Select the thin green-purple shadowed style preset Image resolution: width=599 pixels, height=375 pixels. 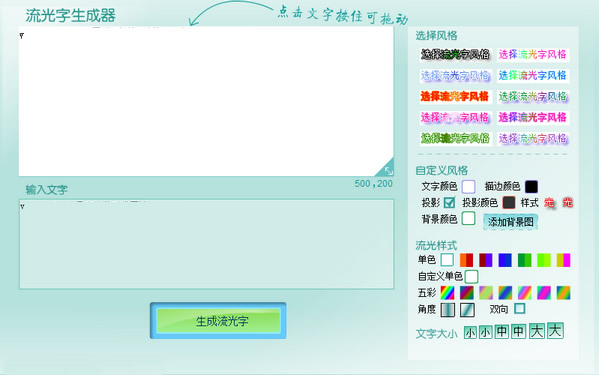[x=533, y=96]
